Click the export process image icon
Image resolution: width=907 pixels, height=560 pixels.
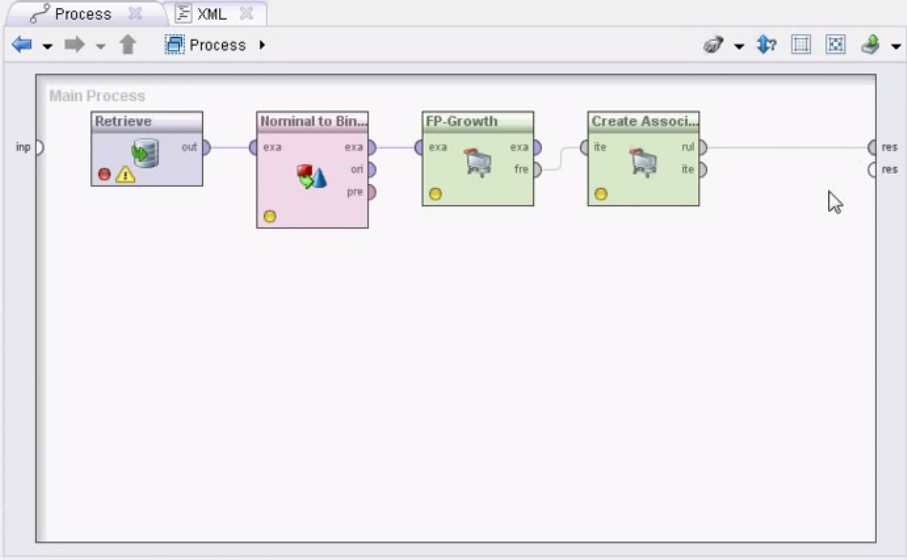point(871,45)
